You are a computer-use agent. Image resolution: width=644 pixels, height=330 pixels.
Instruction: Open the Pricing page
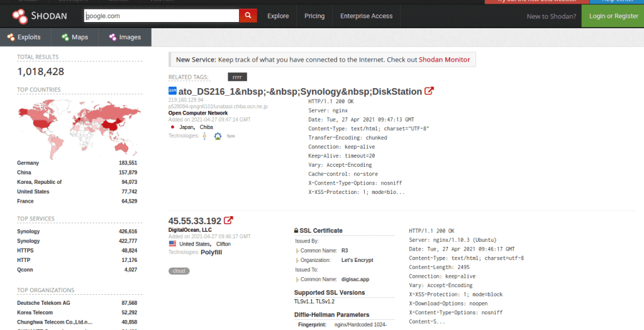tap(314, 16)
